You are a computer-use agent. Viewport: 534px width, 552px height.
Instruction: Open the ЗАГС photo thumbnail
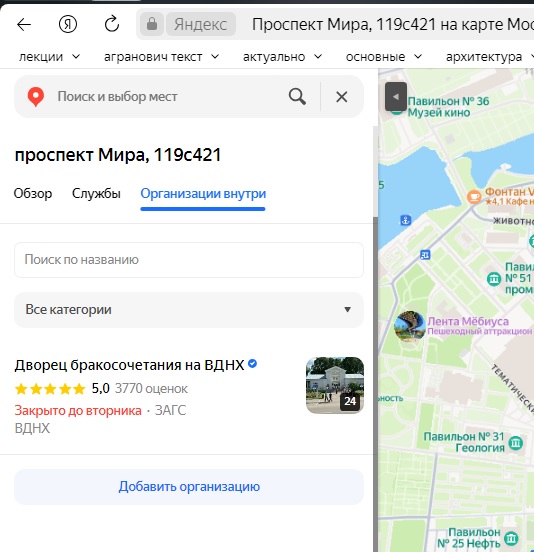(335, 385)
